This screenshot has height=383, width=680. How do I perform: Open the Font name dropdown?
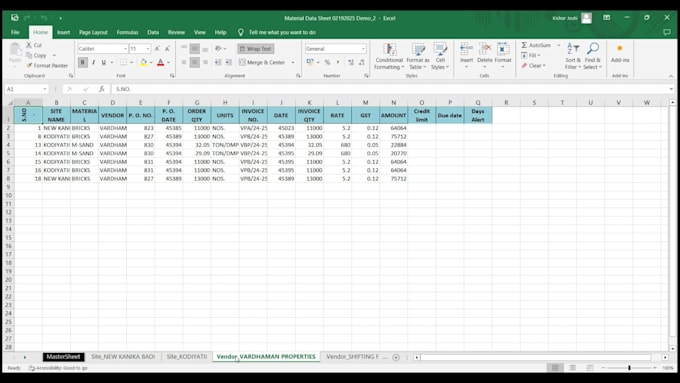[125, 49]
